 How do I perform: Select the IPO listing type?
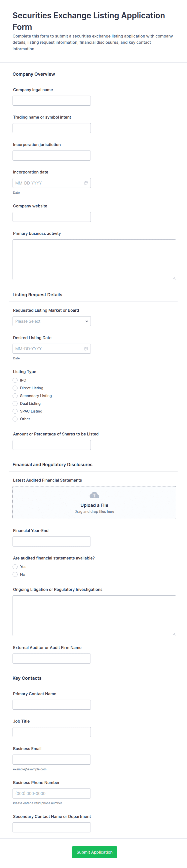point(15,380)
